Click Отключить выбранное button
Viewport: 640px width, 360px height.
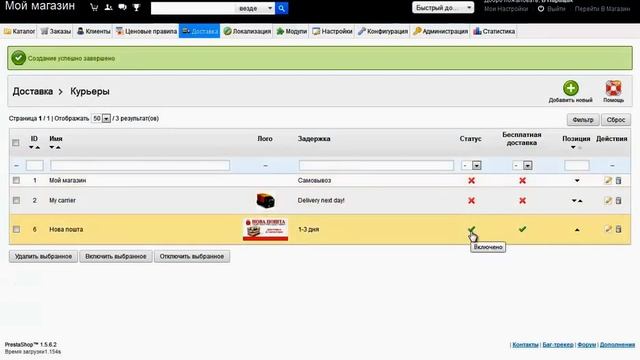(192, 256)
